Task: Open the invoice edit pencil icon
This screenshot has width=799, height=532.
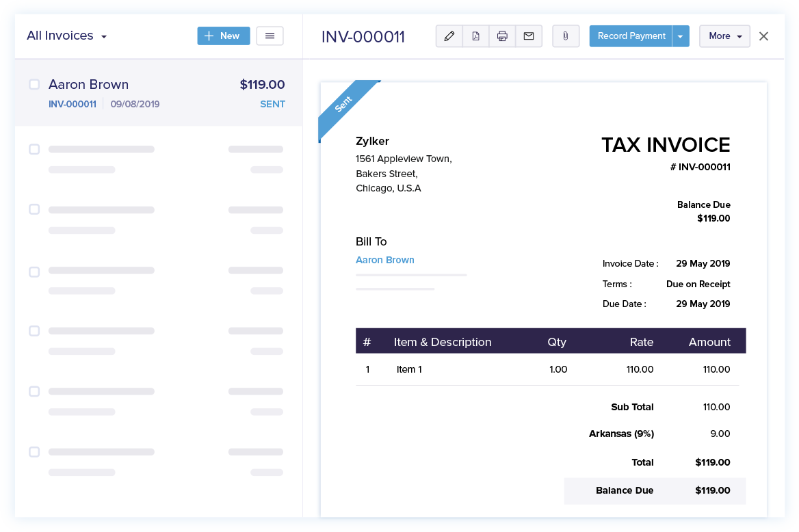Action: coord(449,36)
